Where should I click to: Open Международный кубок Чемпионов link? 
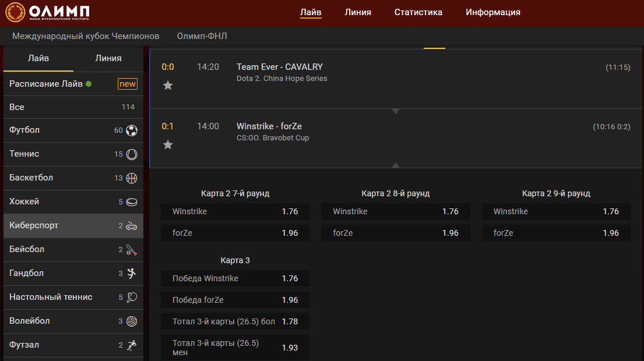86,36
